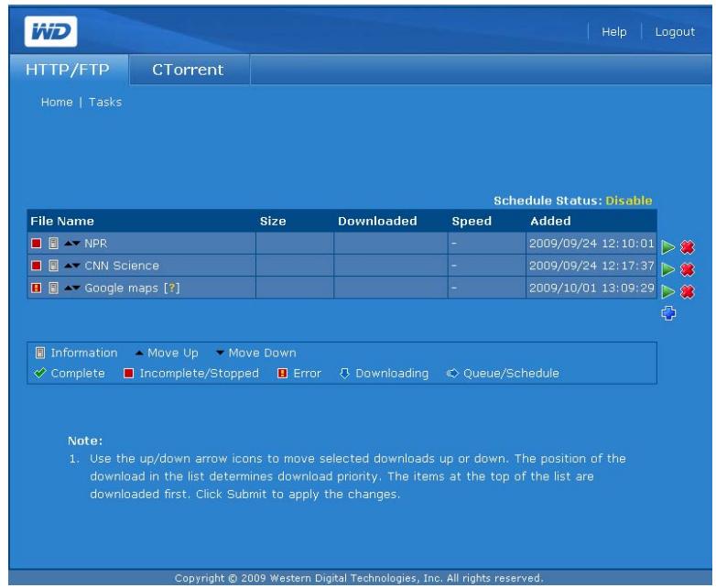Open information icon for NPR
The width and height of the screenshot is (716, 588).
53,244
